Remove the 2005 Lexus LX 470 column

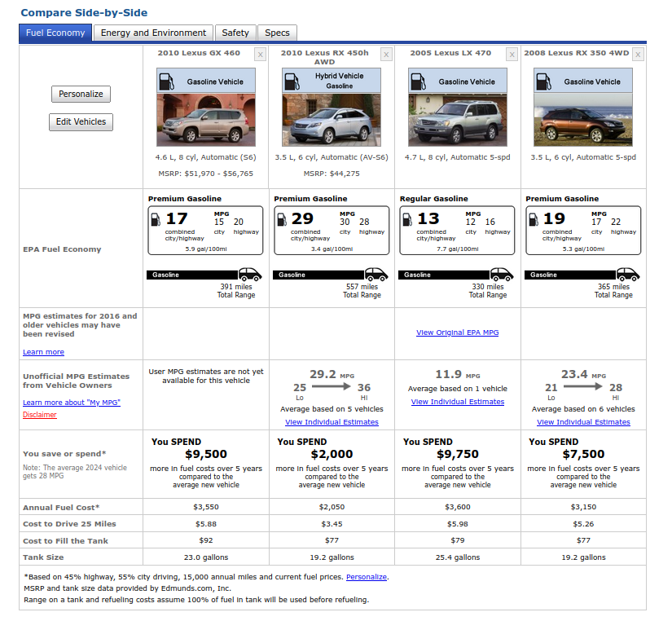coord(512,55)
